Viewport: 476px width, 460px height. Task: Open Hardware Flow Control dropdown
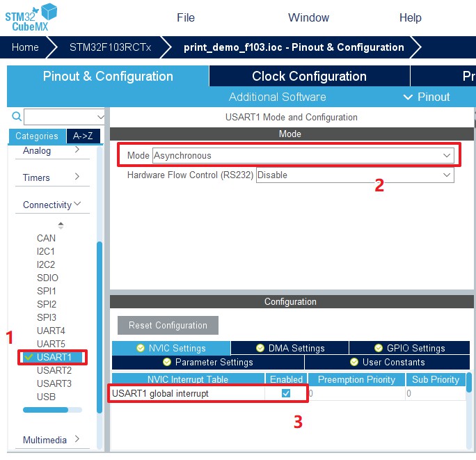pyautogui.click(x=355, y=175)
